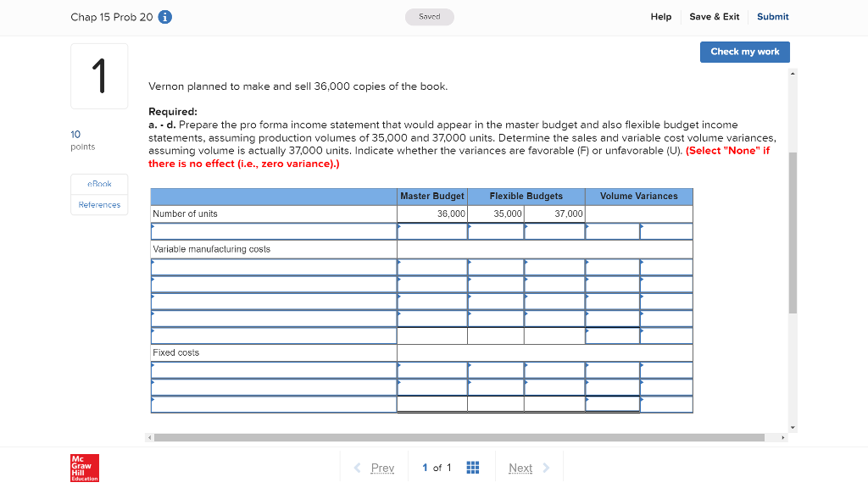Open a dropdown in Variable manufacturing costs section
The width and height of the screenshot is (868, 488).
(x=273, y=265)
